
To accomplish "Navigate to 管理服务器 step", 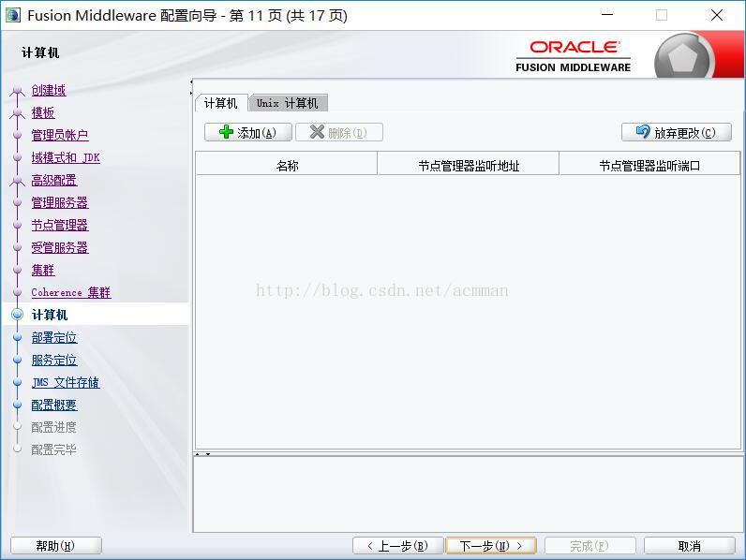I will pyautogui.click(x=60, y=202).
